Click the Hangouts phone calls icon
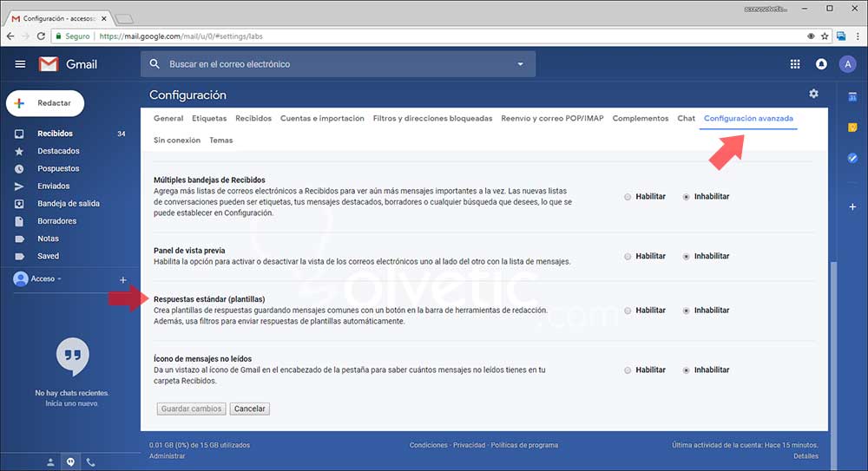Screen dimensions: 868x471 (91, 462)
